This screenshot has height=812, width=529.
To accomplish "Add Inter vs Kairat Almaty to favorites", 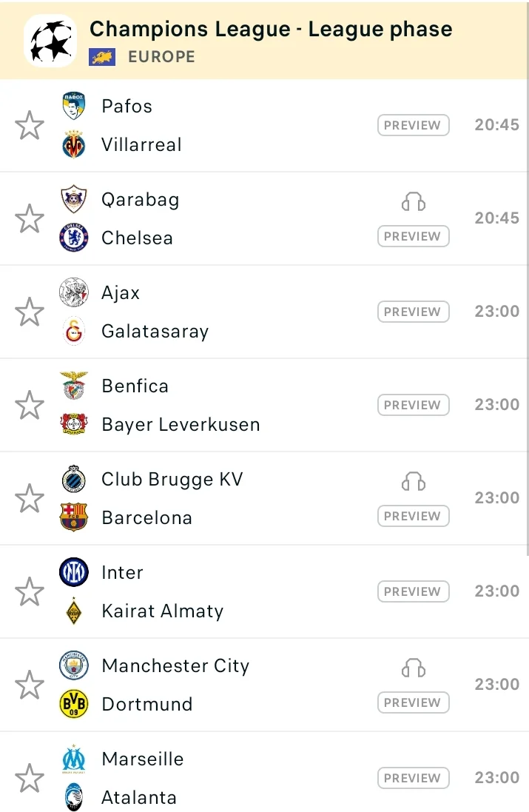I will click(x=30, y=591).
